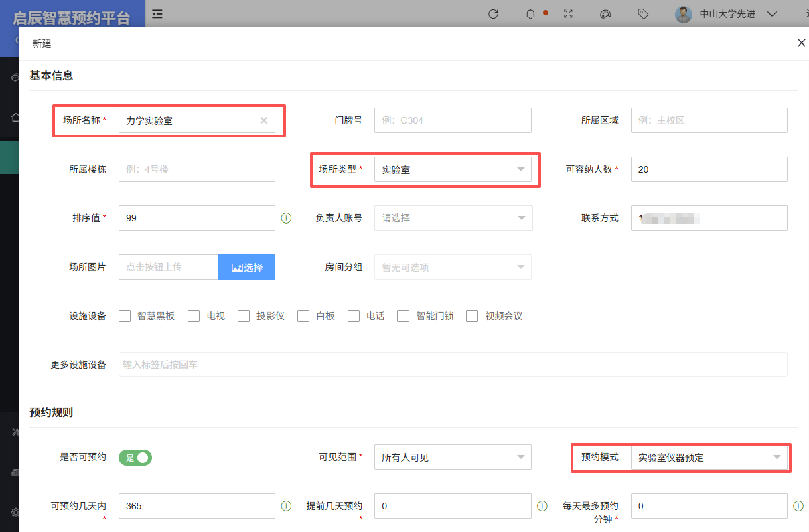
Task: Clear the 场所名称 field with X icon
Action: coord(263,120)
